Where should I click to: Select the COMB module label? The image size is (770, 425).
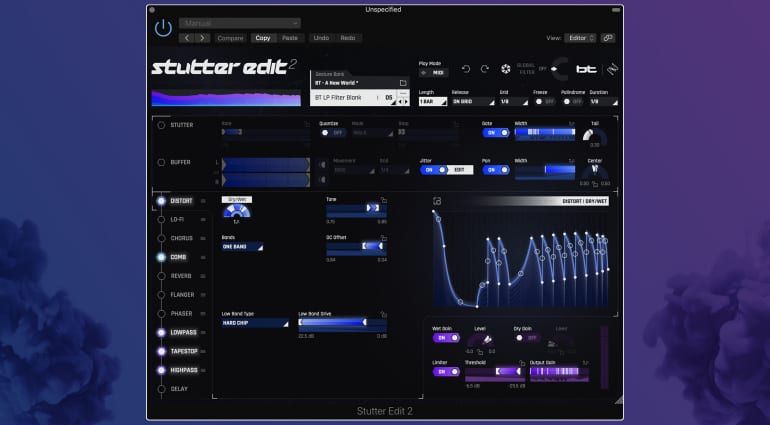click(x=178, y=257)
